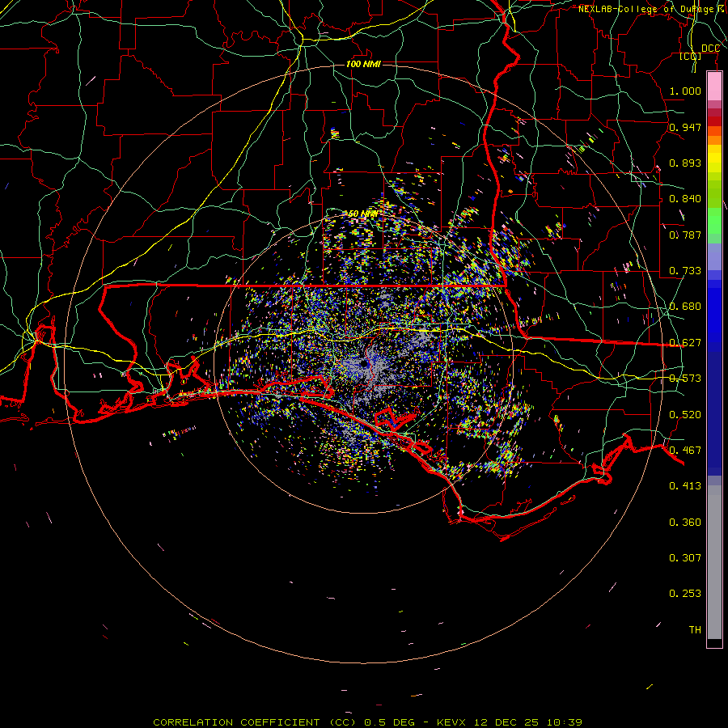Click the KEVX station identifier
728x728 pixels.
(x=451, y=722)
